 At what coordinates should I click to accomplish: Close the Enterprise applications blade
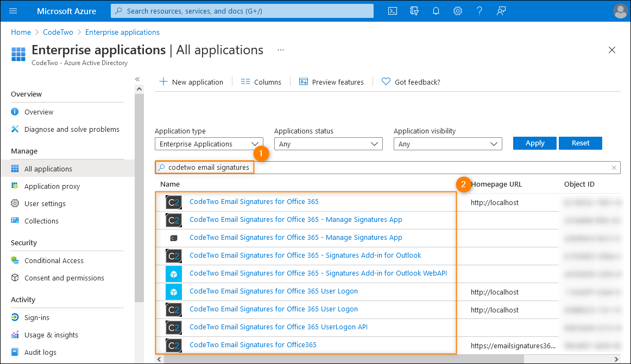[611, 50]
